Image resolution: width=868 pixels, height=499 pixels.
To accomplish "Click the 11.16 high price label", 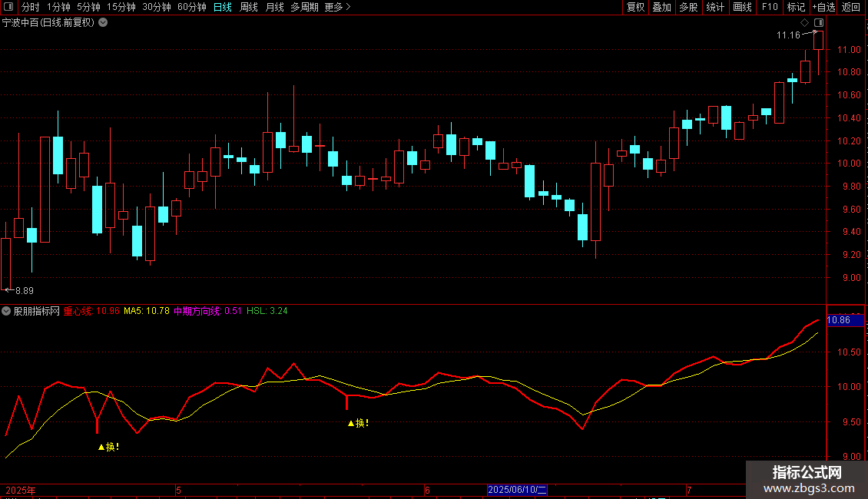I will tap(788, 35).
